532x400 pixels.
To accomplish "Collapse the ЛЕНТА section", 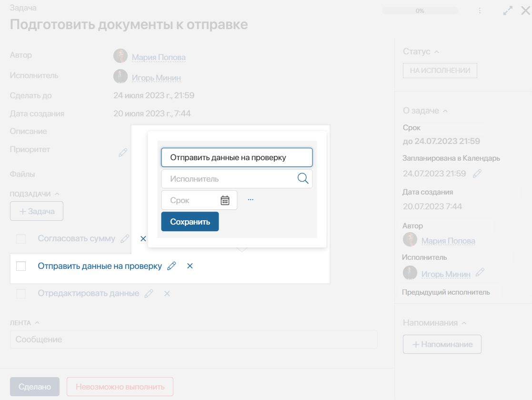I will point(37,323).
